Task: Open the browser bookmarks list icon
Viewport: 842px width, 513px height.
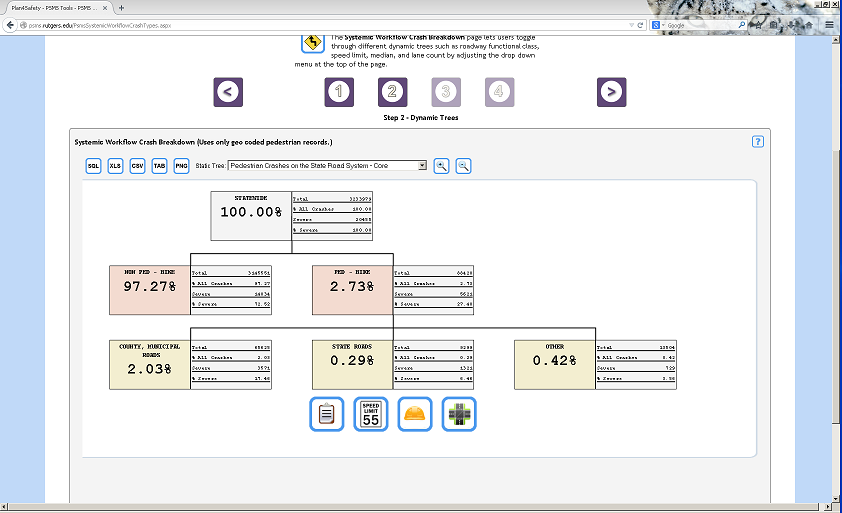Action: click(x=773, y=25)
